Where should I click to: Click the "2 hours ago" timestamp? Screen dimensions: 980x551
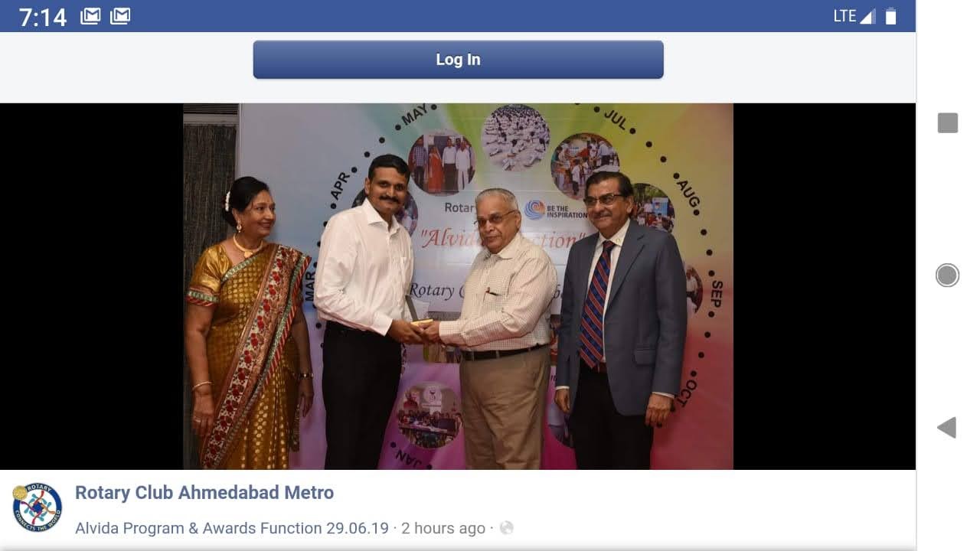pyautogui.click(x=443, y=528)
